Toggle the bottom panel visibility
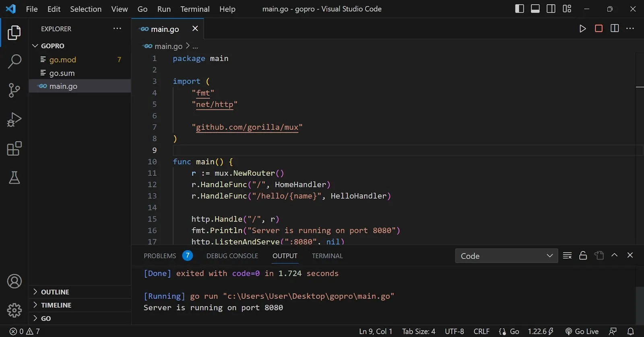 [535, 8]
